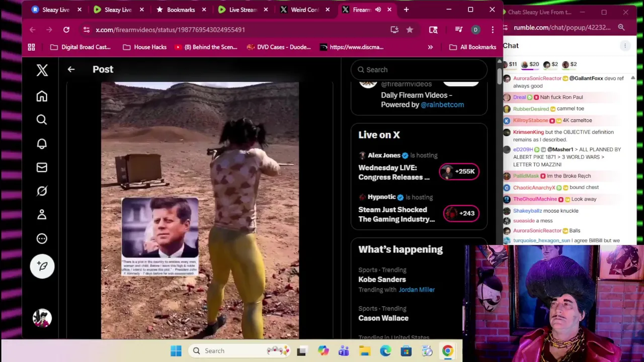Join the +243 listeners button

point(461,213)
